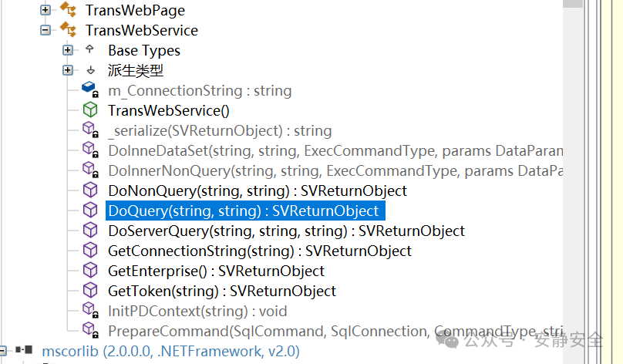
Task: Click the DoNonQuery method cube icon
Action: pyautogui.click(x=90, y=190)
